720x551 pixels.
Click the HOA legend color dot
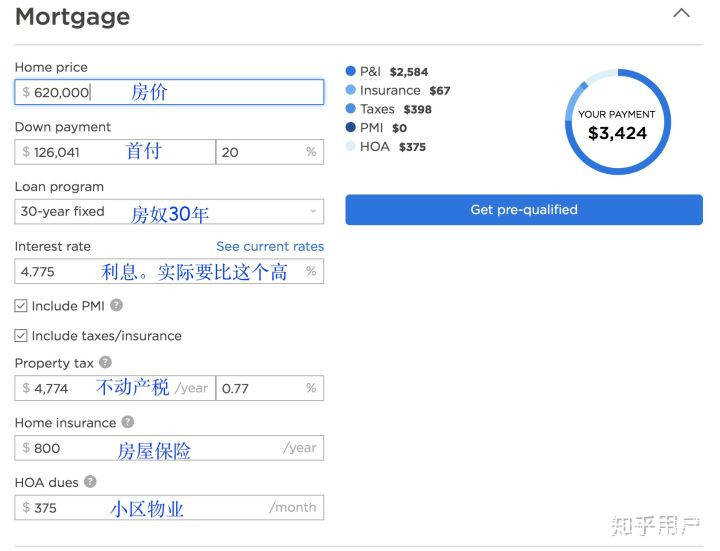pyautogui.click(x=350, y=146)
